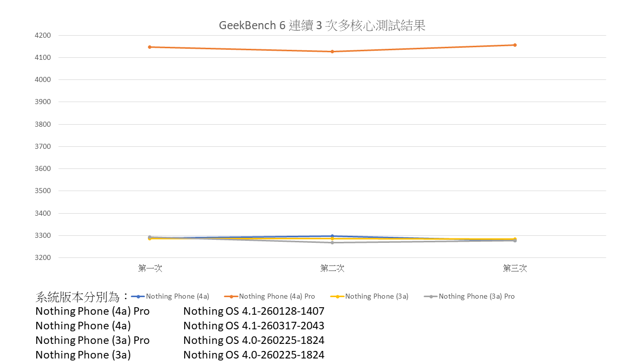This screenshot has width=644, height=362.
Task: Click the Nothing Phone (3a) legend label
Action: tap(376, 296)
